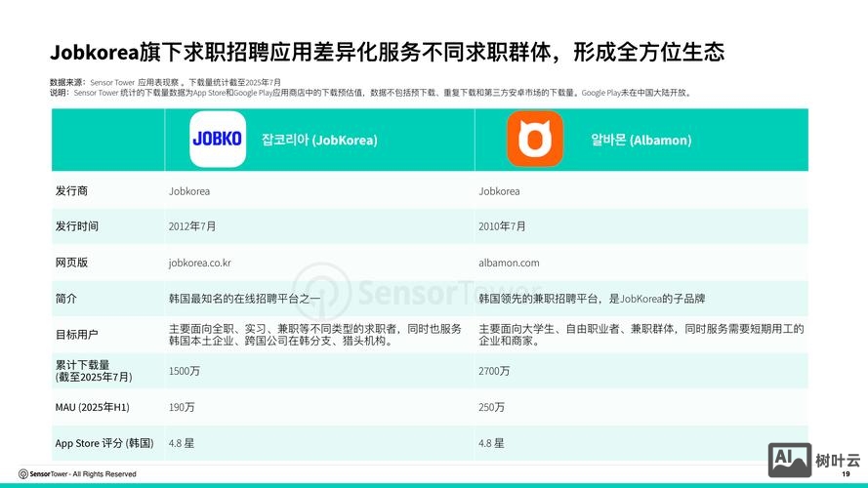Click the 目标用户 row label
Screen dimensions: 868x488
pos(77,335)
